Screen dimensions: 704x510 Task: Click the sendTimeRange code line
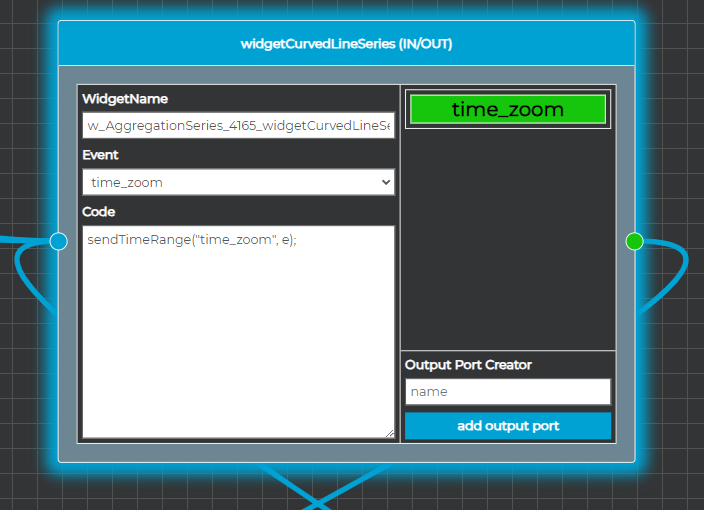(x=192, y=240)
